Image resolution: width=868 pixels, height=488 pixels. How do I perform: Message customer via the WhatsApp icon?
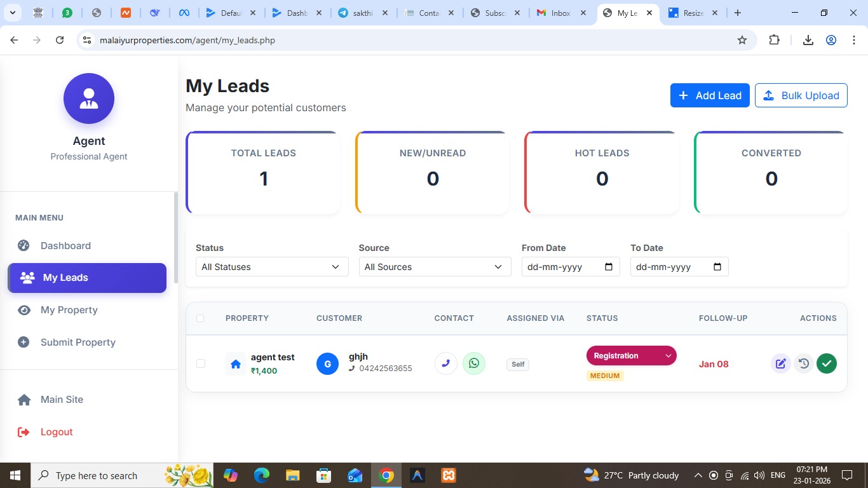(474, 363)
